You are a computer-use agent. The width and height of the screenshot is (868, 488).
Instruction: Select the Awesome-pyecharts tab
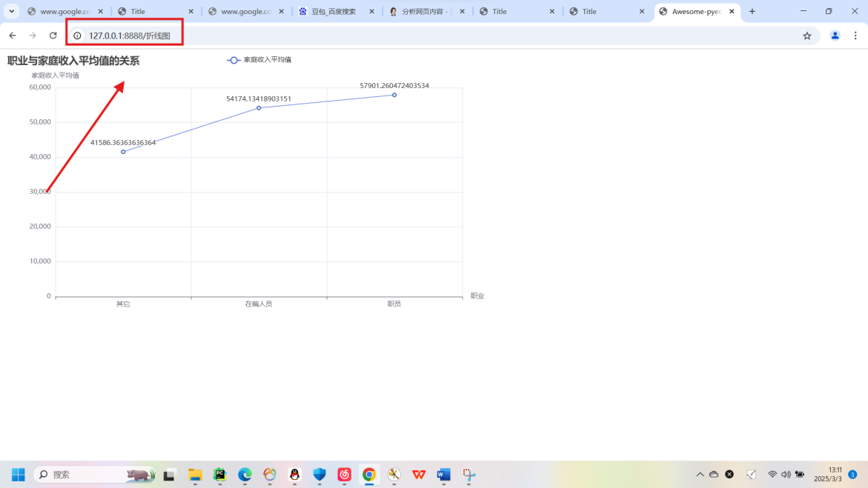[x=698, y=11]
